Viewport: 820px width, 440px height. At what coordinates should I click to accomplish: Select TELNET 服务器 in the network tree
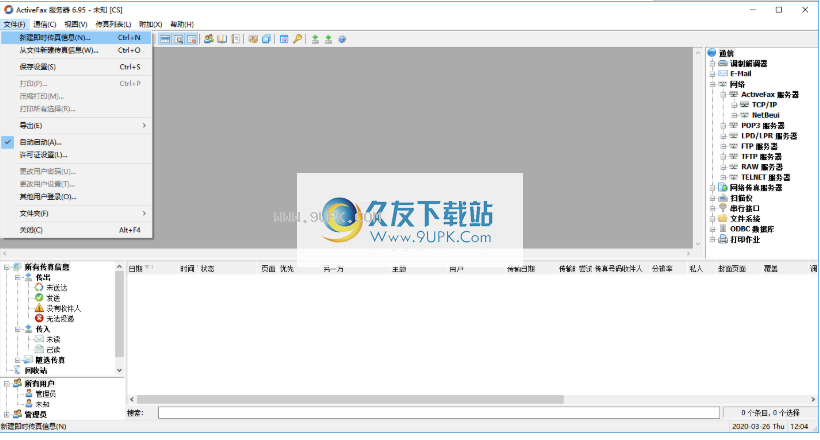point(766,177)
